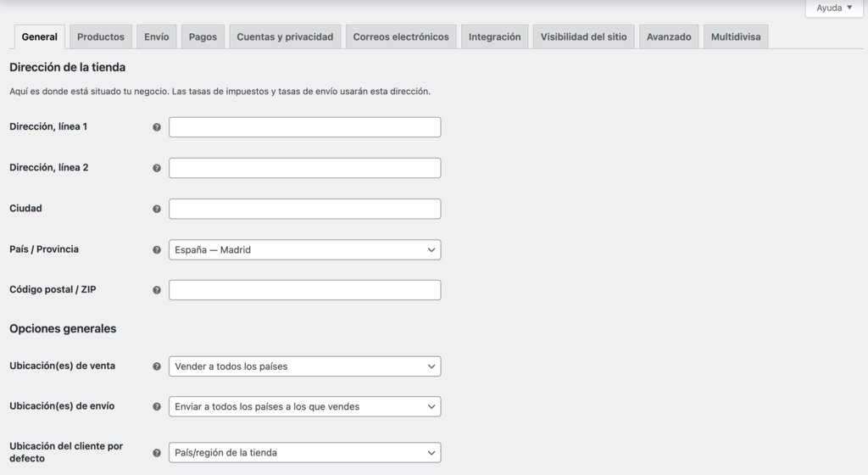
Task: Click the Código postal / ZIP field
Action: pyautogui.click(x=304, y=290)
